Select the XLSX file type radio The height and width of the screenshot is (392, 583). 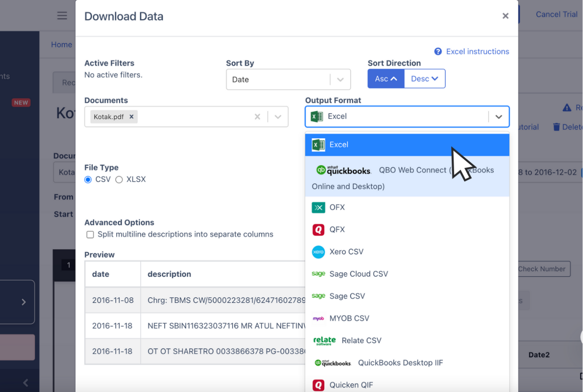(x=119, y=179)
